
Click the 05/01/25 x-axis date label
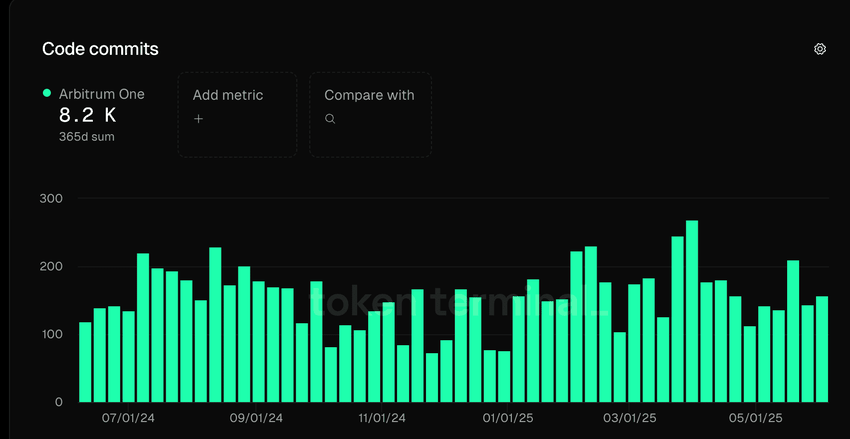(x=755, y=418)
